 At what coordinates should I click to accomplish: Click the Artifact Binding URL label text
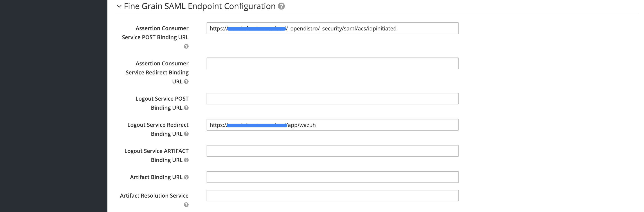(156, 177)
